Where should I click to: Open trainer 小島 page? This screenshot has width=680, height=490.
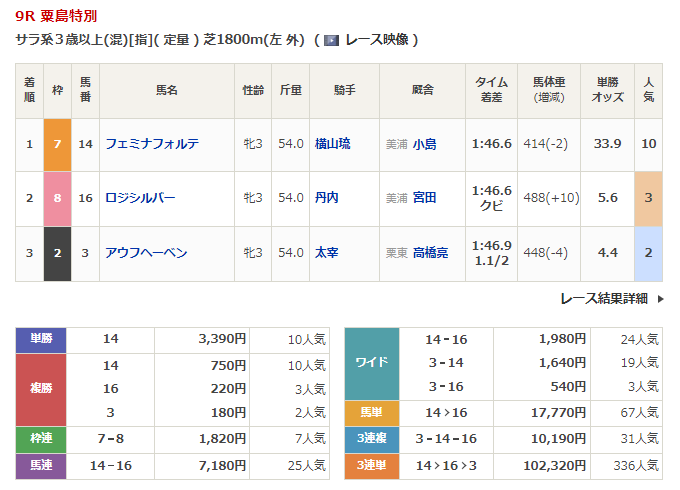click(424, 144)
